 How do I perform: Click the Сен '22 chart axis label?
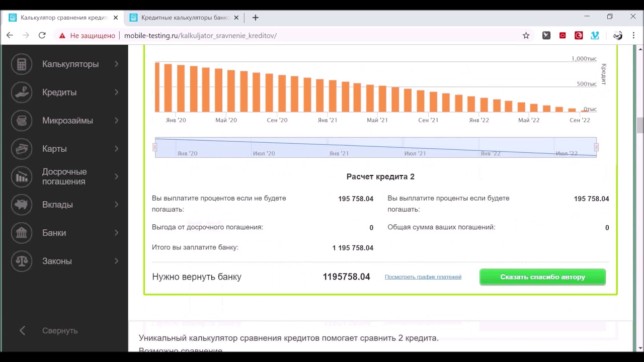tap(580, 120)
